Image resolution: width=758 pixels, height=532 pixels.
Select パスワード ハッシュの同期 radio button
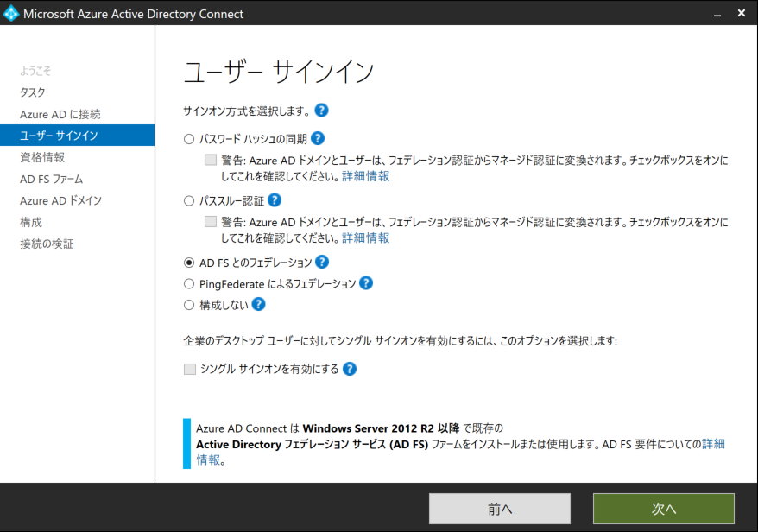pyautogui.click(x=189, y=139)
